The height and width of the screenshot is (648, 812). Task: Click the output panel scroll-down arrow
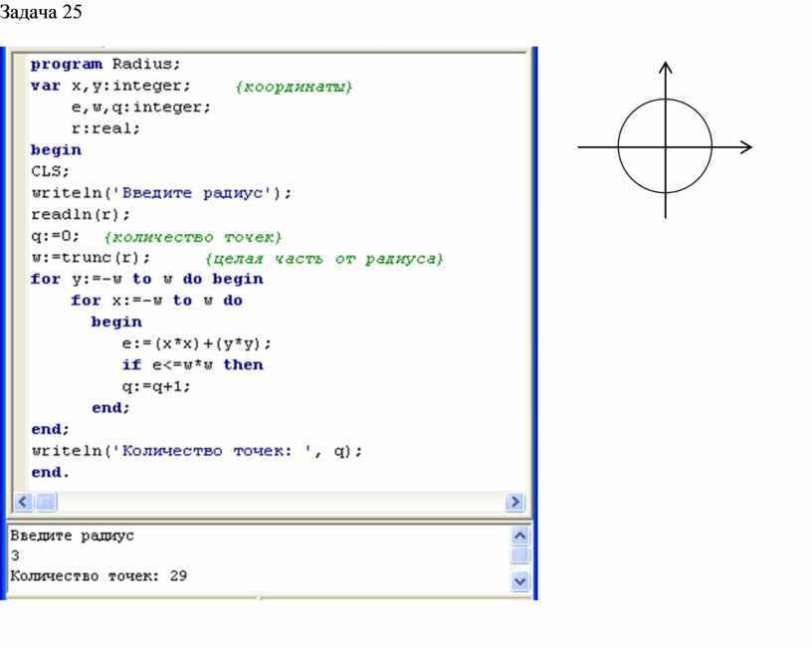point(519,581)
